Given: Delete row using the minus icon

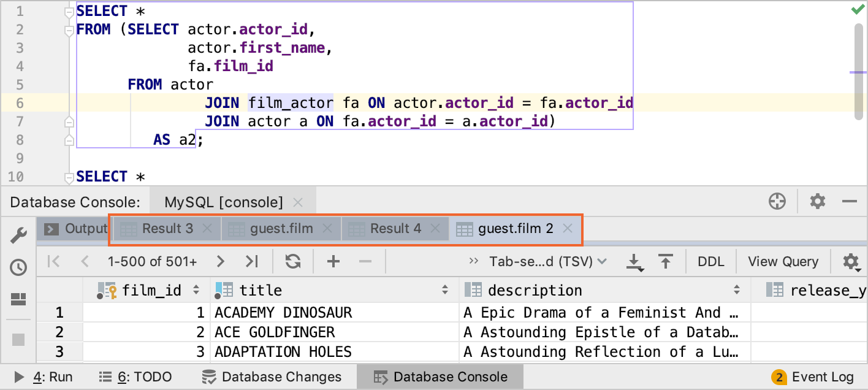Looking at the screenshot, I should coord(365,262).
